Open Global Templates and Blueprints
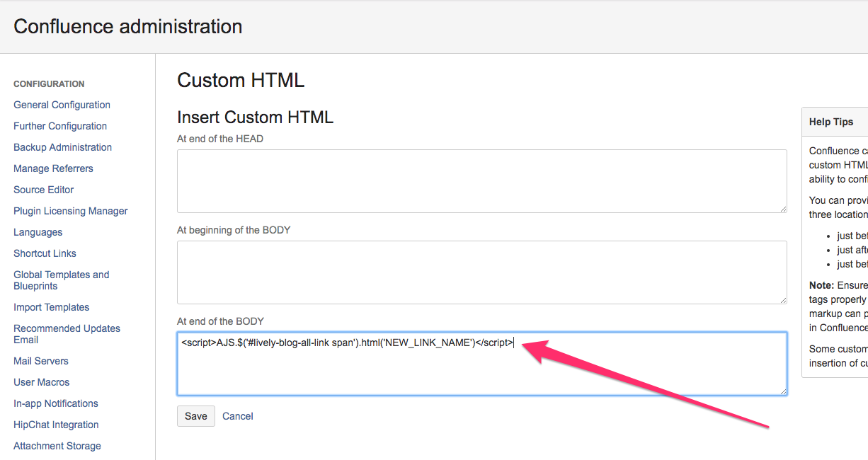Screen dimensions: 868x460 click(x=61, y=280)
